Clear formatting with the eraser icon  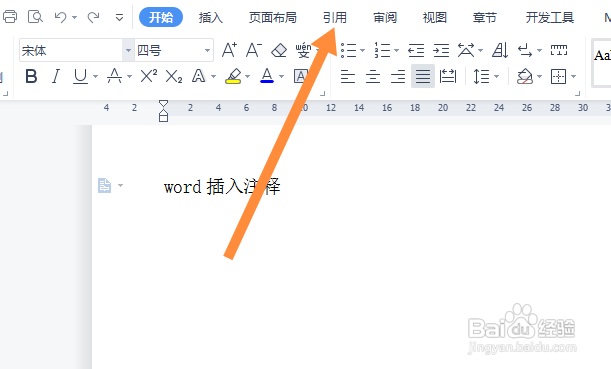click(x=279, y=50)
